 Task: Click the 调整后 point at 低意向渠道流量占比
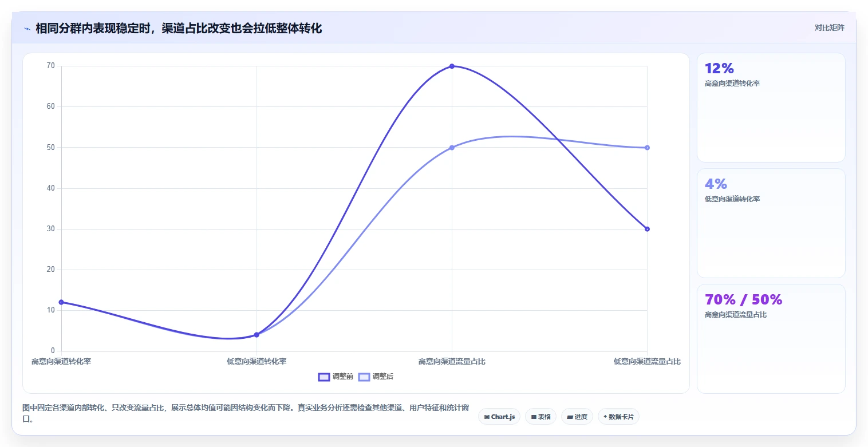click(x=647, y=148)
